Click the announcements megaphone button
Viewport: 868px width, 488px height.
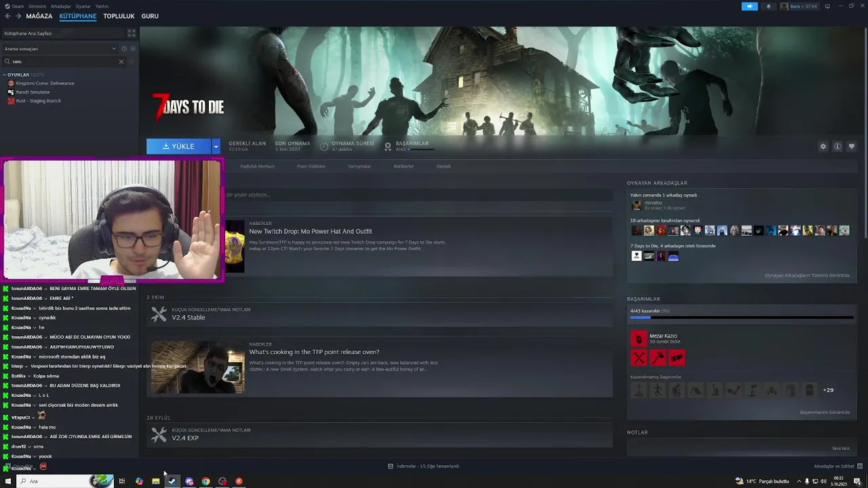pos(749,6)
